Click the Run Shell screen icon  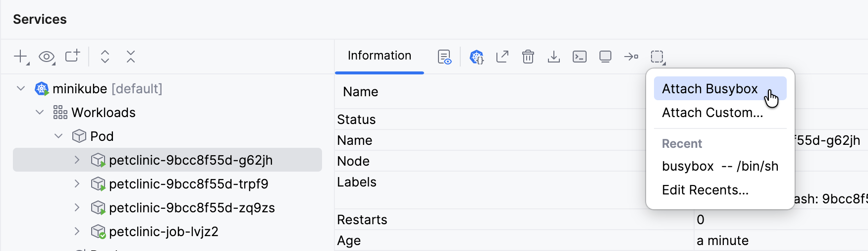(x=605, y=57)
